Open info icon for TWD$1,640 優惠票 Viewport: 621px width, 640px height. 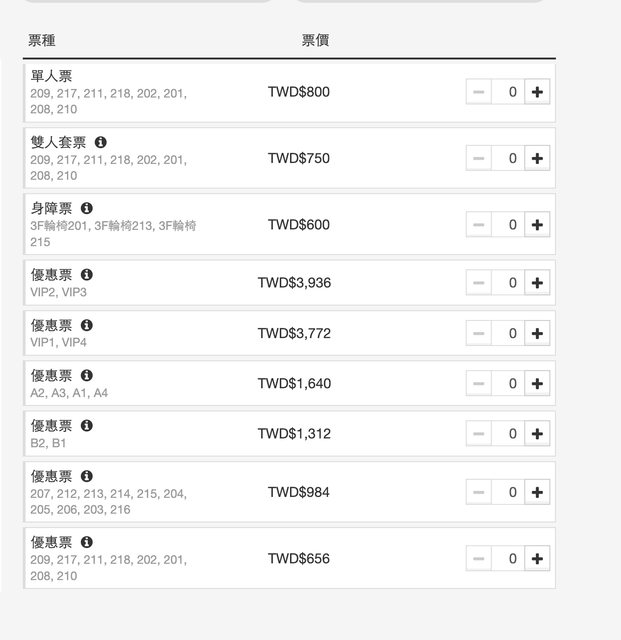tap(87, 376)
